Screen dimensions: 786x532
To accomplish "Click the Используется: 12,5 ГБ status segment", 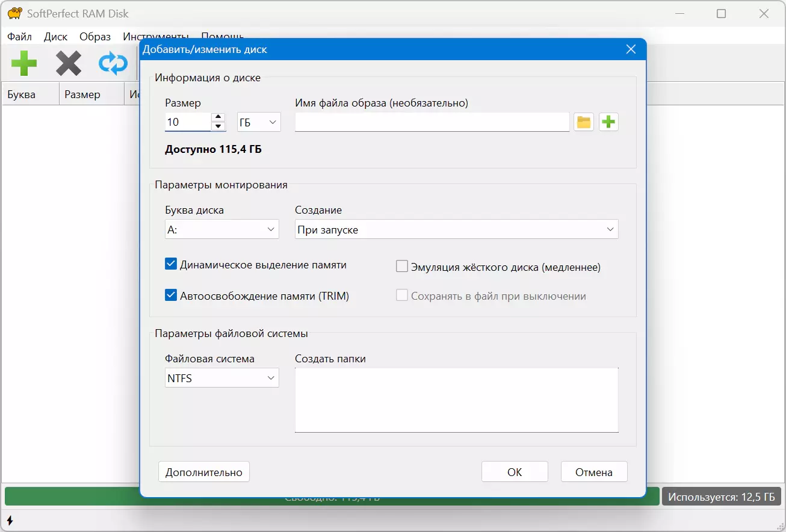I will 722,496.
